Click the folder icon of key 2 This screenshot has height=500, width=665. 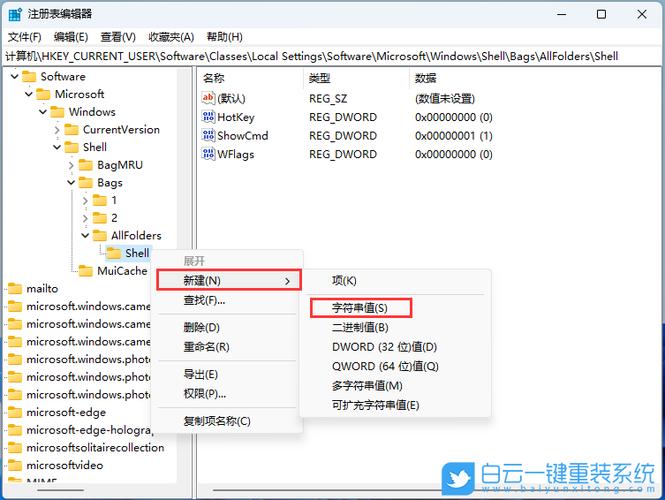pyautogui.click(x=100, y=218)
